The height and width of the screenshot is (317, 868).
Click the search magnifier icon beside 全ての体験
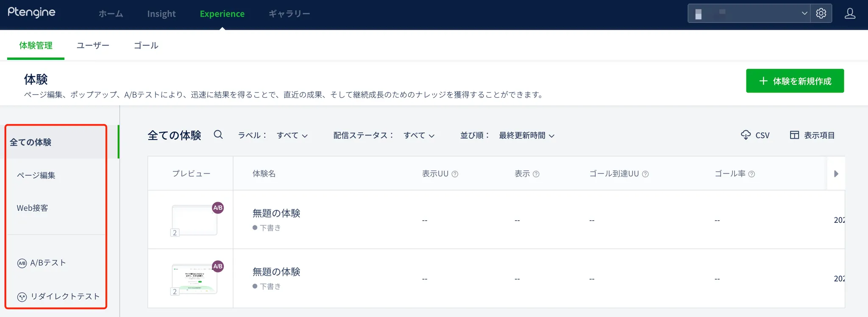pos(218,135)
